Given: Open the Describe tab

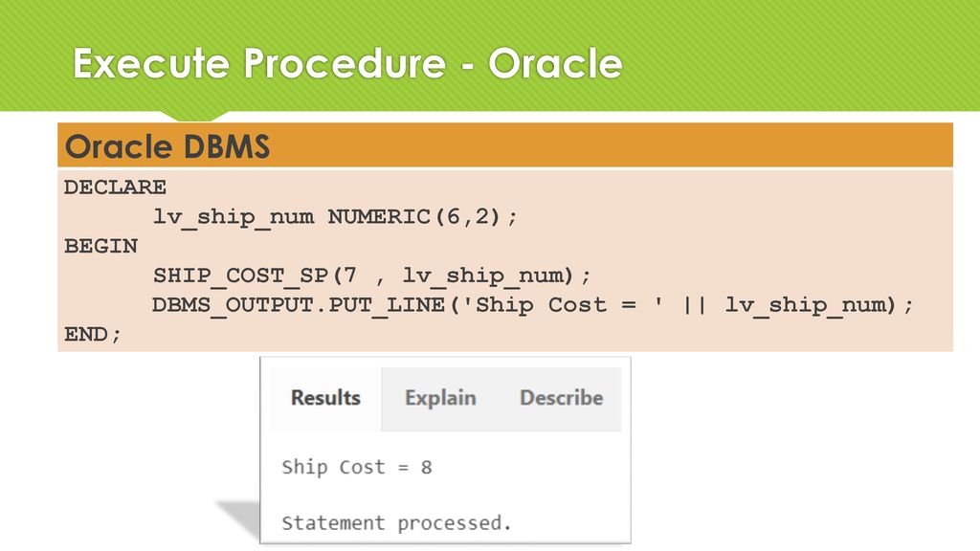Looking at the screenshot, I should (561, 398).
